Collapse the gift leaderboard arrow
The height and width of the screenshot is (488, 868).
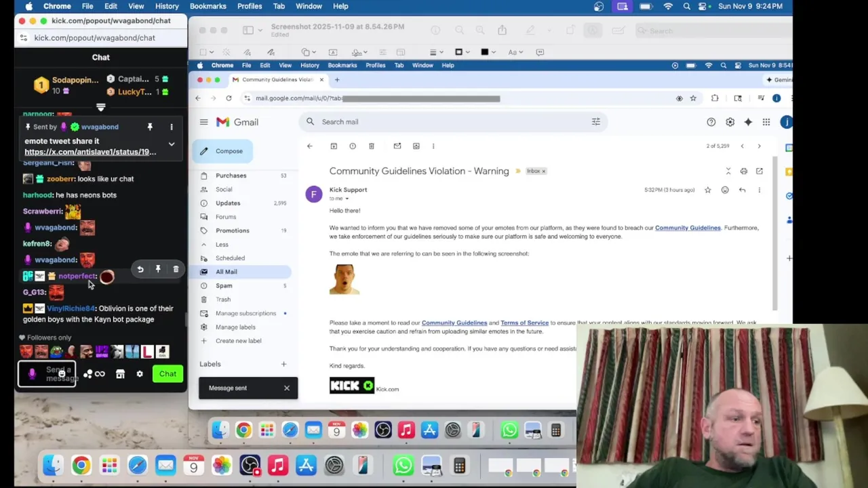100,107
